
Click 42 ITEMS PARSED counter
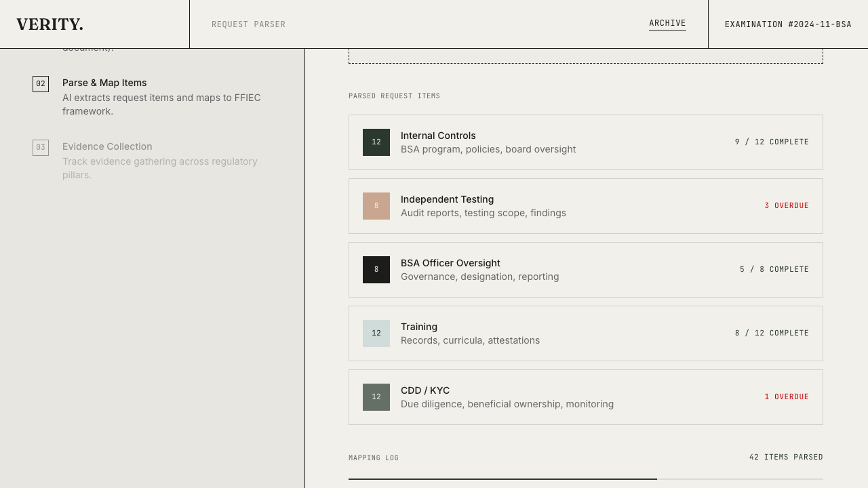[786, 457]
